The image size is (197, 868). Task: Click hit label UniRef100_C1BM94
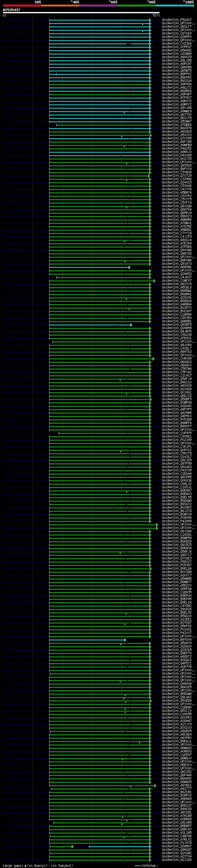click(177, 315)
